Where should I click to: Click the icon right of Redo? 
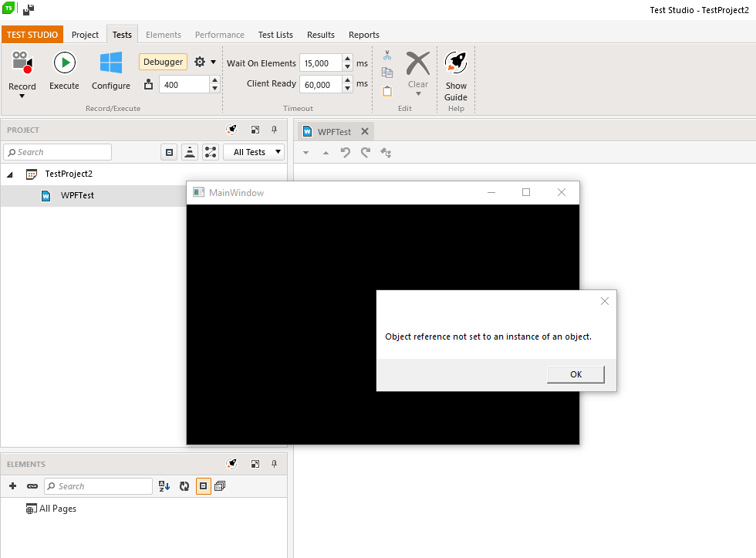point(386,153)
